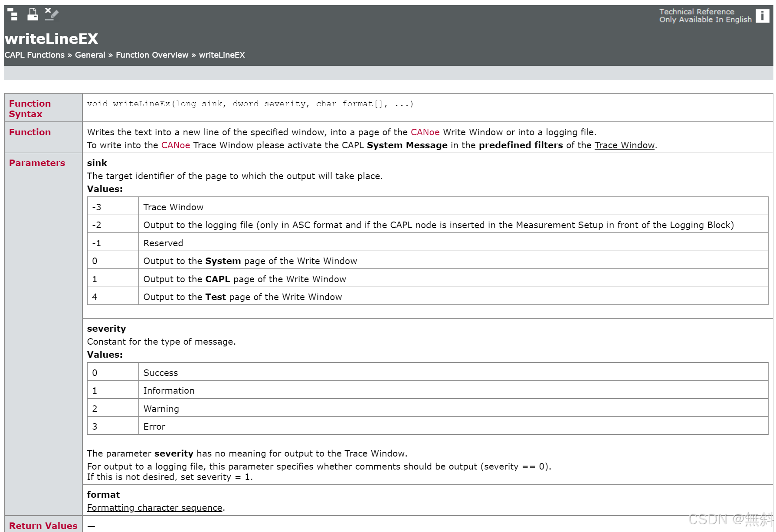This screenshot has height=532, width=776.
Task: Open the info icon near Technical Reference
Action: point(762,16)
